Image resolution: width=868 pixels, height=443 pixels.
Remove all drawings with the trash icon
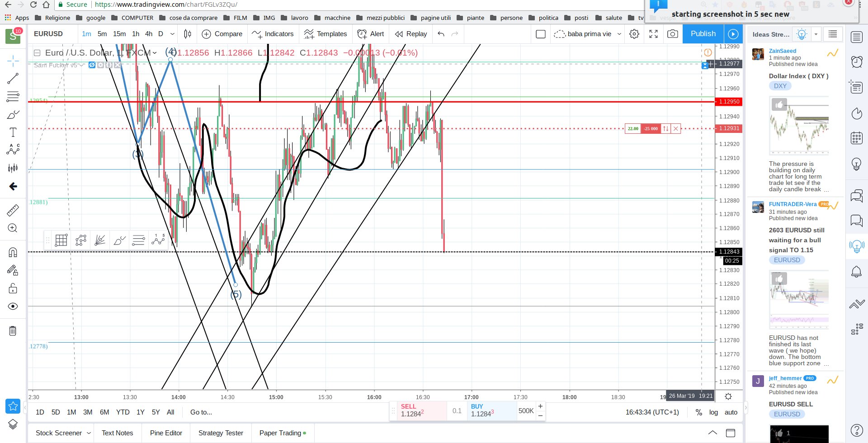(13, 331)
